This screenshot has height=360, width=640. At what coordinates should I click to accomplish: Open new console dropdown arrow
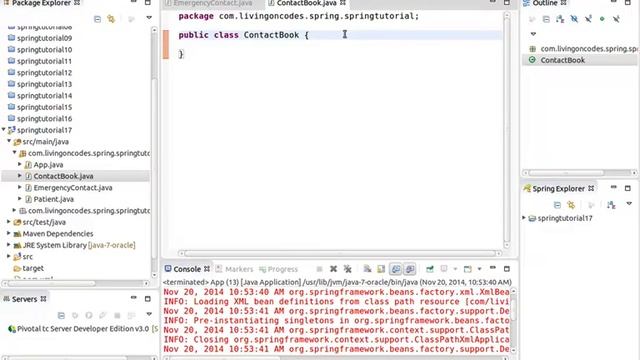[x=480, y=269]
